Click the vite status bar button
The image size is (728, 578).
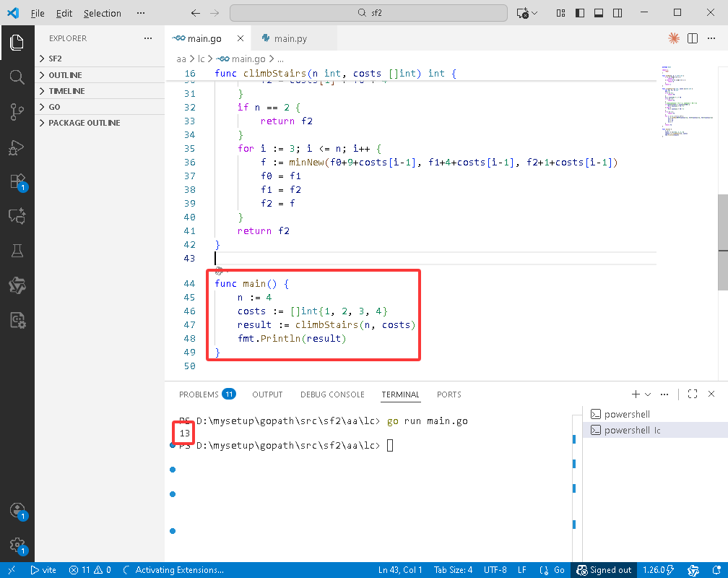click(43, 570)
